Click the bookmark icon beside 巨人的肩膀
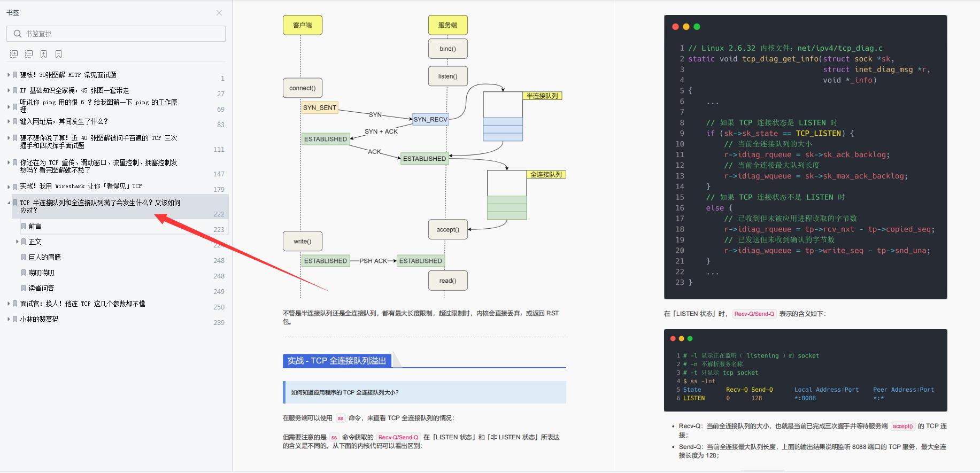Screen dimensions: 980x473 pos(24,258)
